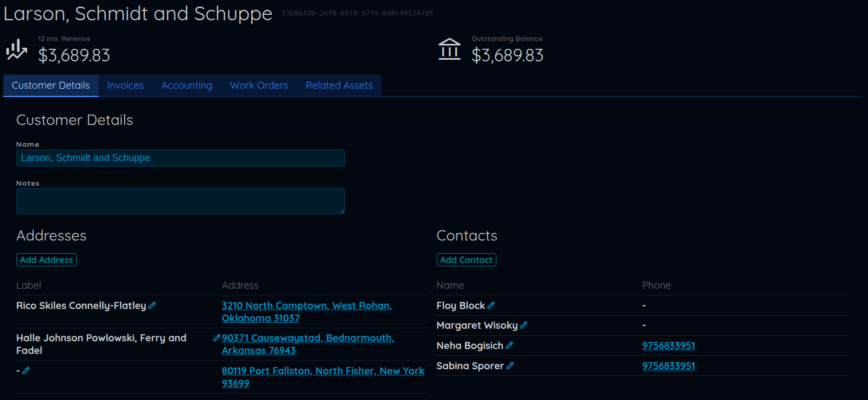Image resolution: width=868 pixels, height=400 pixels.
Task: Open edit for Sabina Sporer contact
Action: pos(510,365)
